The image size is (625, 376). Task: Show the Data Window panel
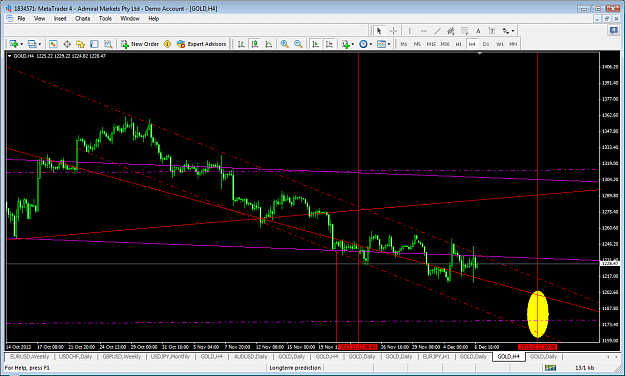coord(67,44)
